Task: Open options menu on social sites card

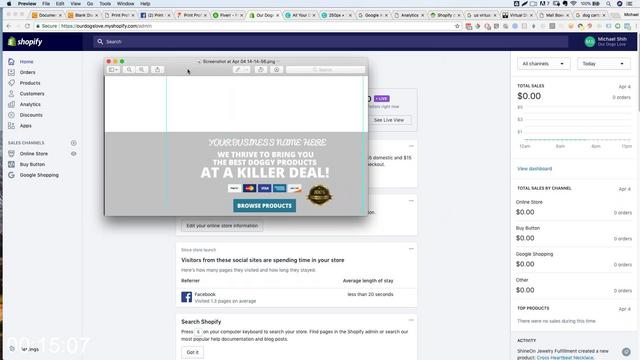Action: (x=411, y=249)
